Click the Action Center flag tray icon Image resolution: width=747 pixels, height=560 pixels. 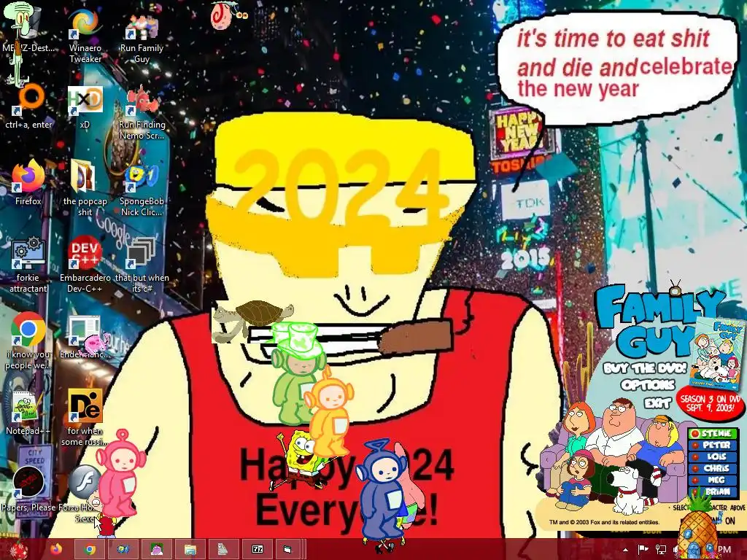[643, 550]
